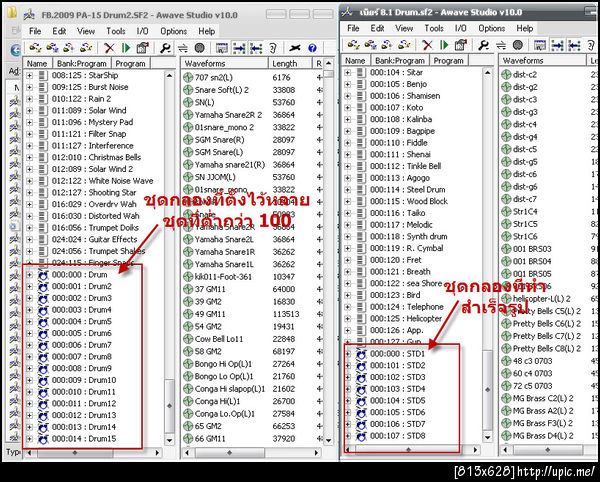
Task: Click scroll-right arrow under FB.2009 waveform list
Action: click(x=316, y=453)
